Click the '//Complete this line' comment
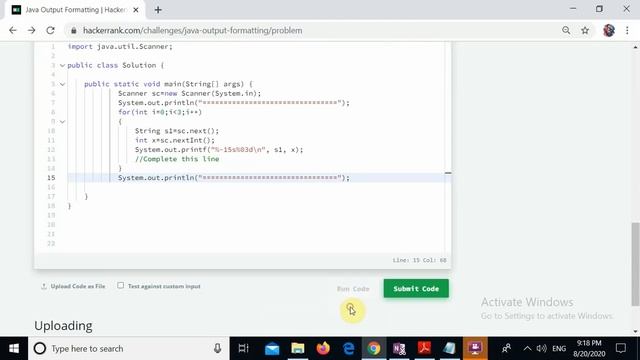The width and height of the screenshot is (640, 360). click(x=177, y=159)
